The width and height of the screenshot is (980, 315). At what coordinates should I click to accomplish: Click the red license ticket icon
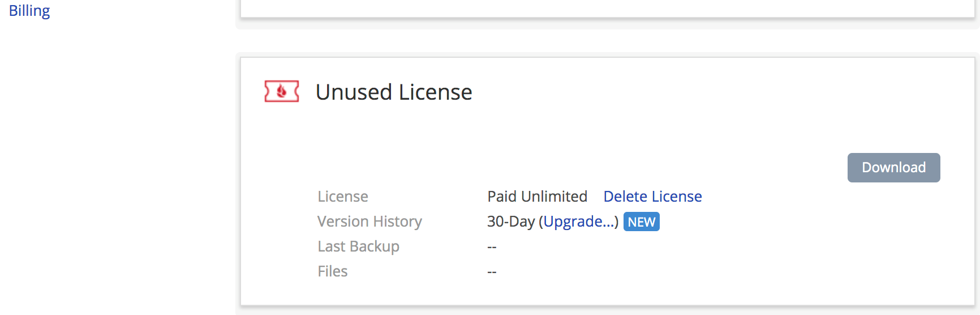[x=281, y=91]
